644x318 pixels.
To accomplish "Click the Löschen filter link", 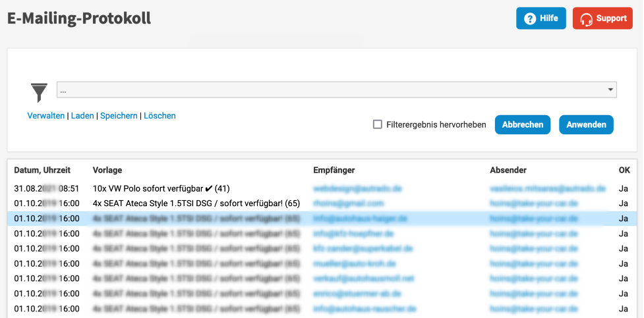I will [160, 116].
